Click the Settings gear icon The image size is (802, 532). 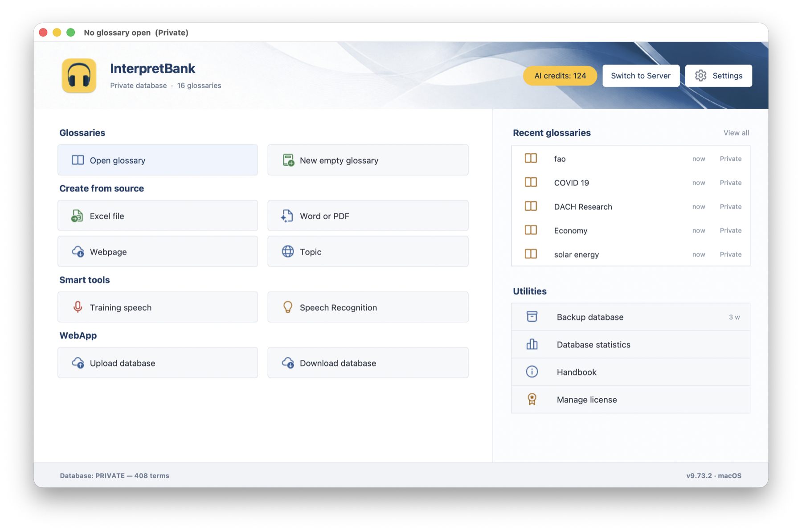(700, 76)
